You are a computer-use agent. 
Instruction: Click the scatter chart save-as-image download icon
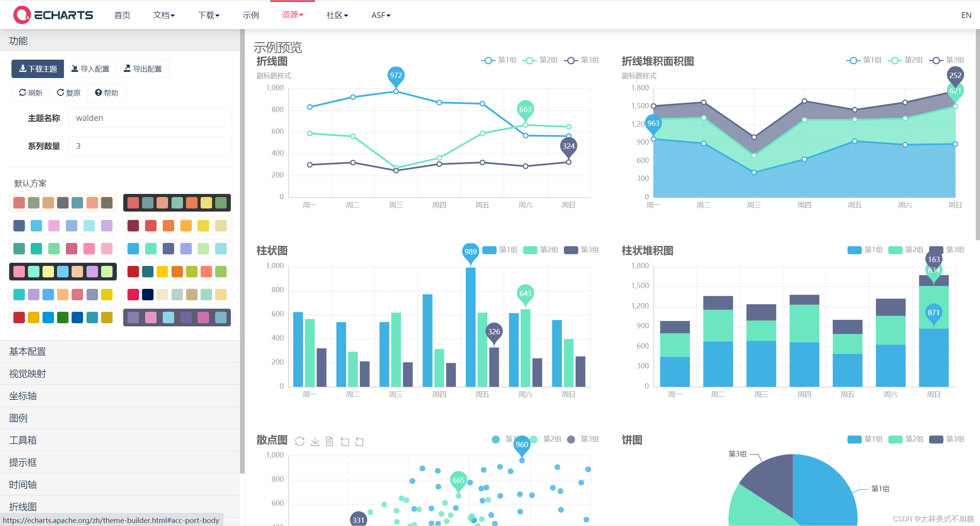315,441
